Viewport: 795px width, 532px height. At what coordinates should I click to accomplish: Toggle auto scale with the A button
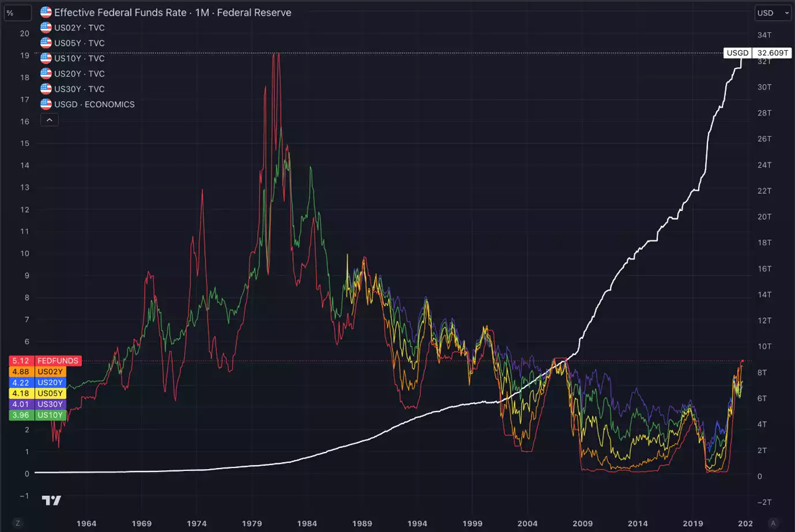point(773,523)
